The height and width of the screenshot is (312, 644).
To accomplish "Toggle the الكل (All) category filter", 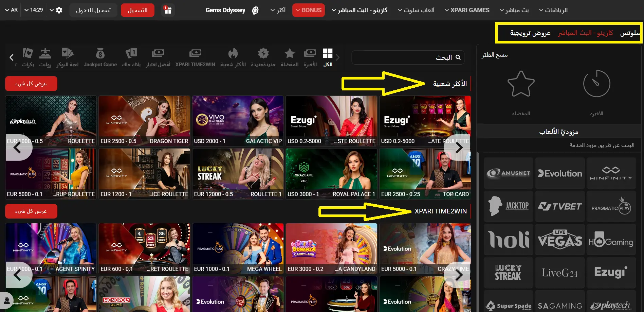I will click(328, 57).
